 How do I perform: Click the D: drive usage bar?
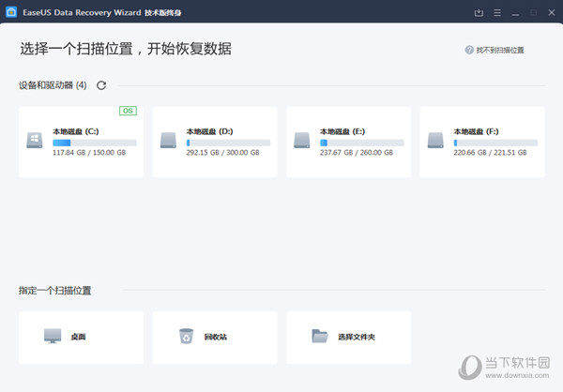(x=228, y=143)
